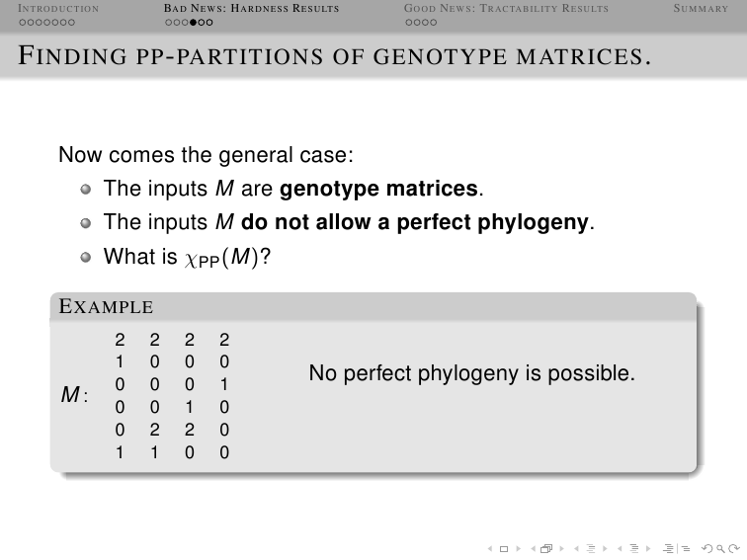747x560 pixels.
Task: Open Good News: Tractability Results section
Action: point(506,9)
